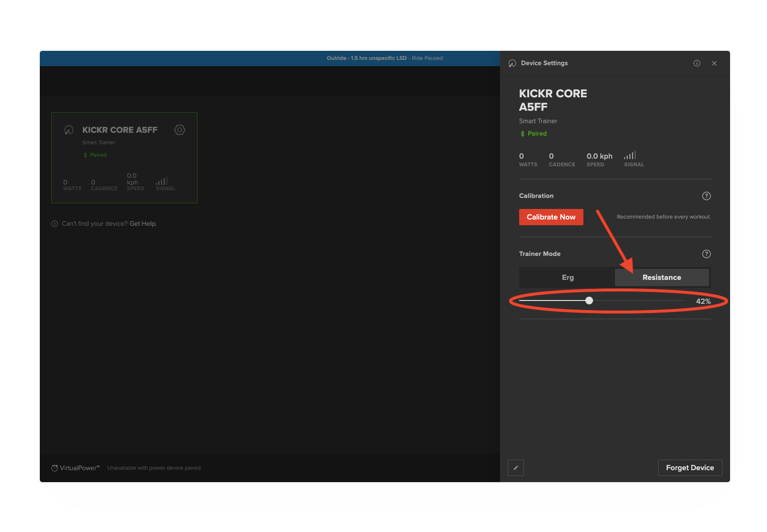
Task: Click the hexagon settings icon on the device card
Action: pyautogui.click(x=180, y=130)
